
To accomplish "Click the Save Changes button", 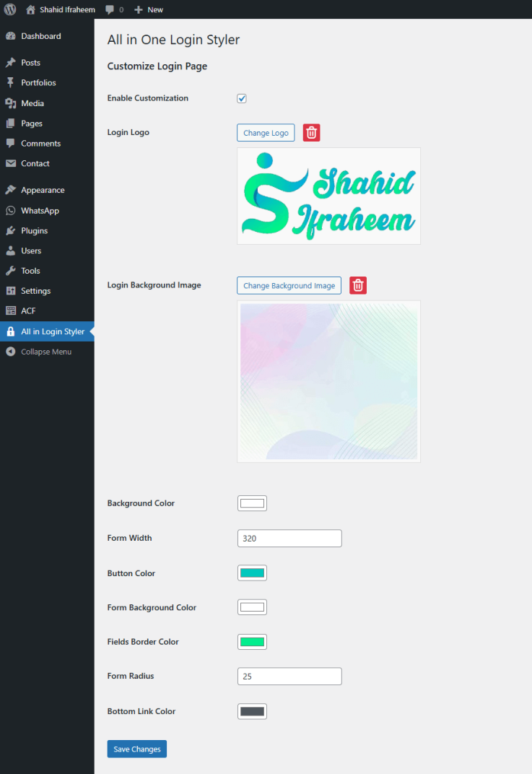I will click(136, 749).
